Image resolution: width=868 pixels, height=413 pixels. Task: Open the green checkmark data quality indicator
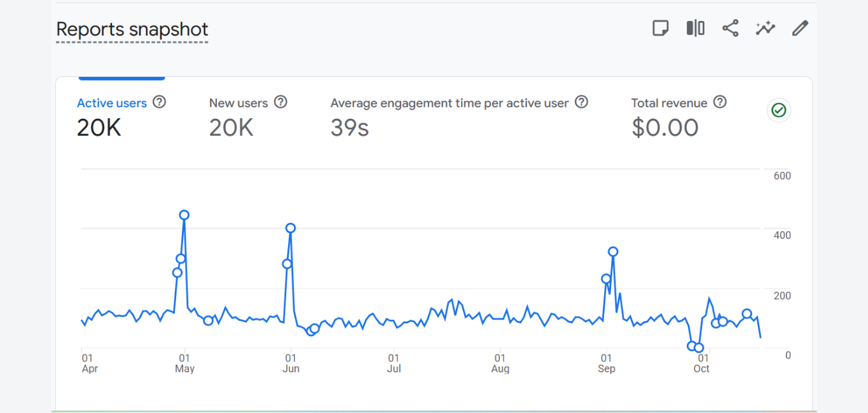(778, 111)
